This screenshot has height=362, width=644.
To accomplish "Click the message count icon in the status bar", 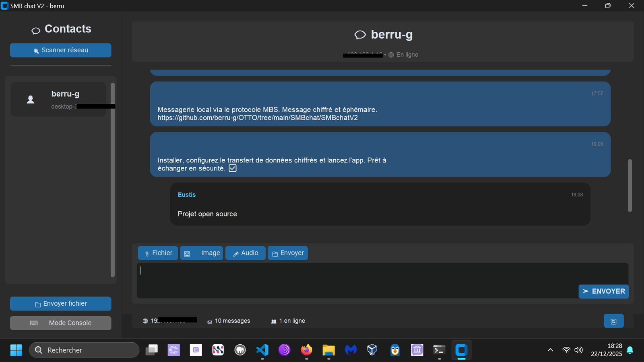I will (209, 321).
